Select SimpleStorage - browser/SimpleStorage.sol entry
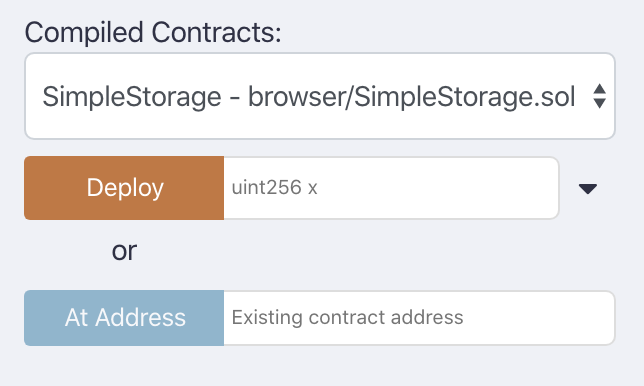Screen dimensions: 644x386 pyautogui.click(x=308, y=97)
